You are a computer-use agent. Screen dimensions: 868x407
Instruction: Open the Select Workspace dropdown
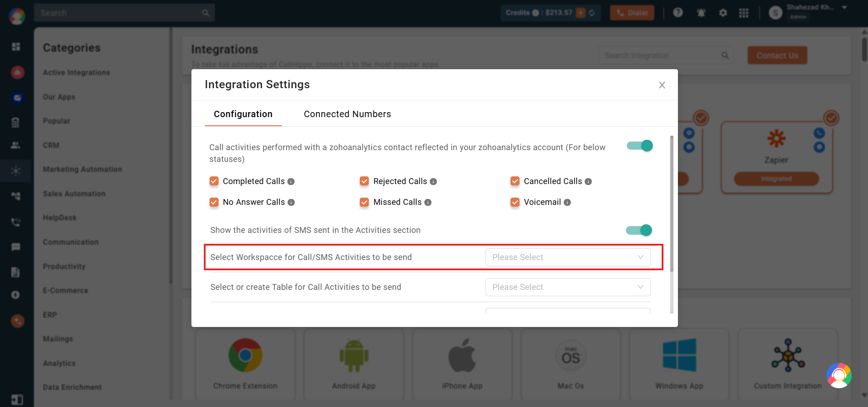coord(568,257)
